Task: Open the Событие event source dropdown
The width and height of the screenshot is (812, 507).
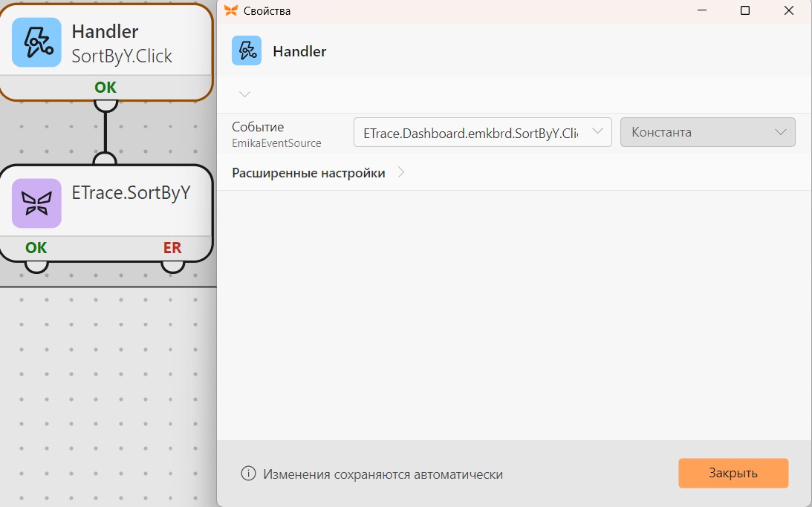Action: [483, 132]
